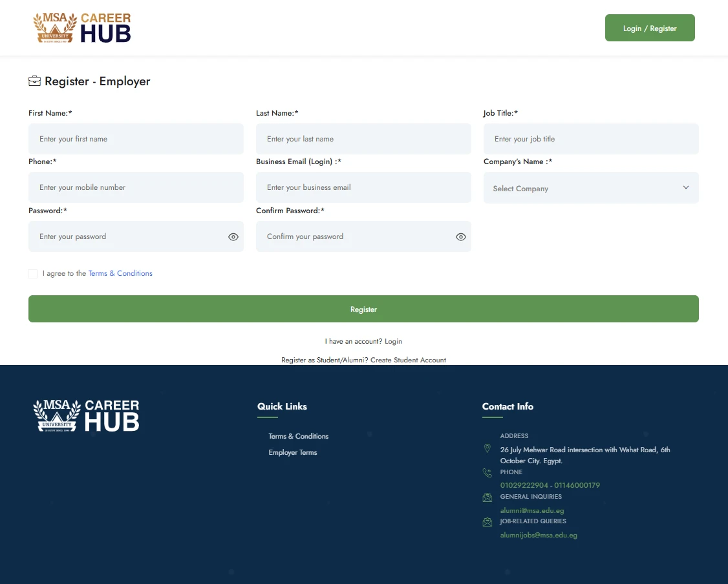Go to Employer Terms in Quick Links

[x=293, y=453]
